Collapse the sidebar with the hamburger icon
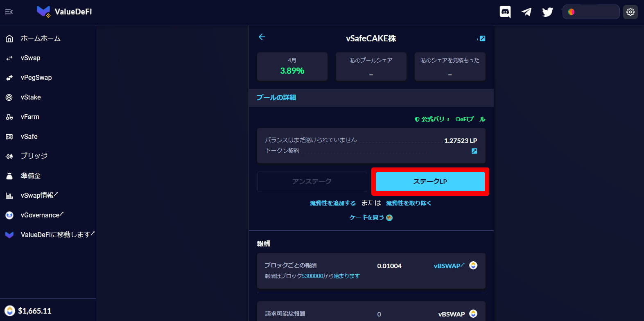The width and height of the screenshot is (644, 321). [x=9, y=12]
